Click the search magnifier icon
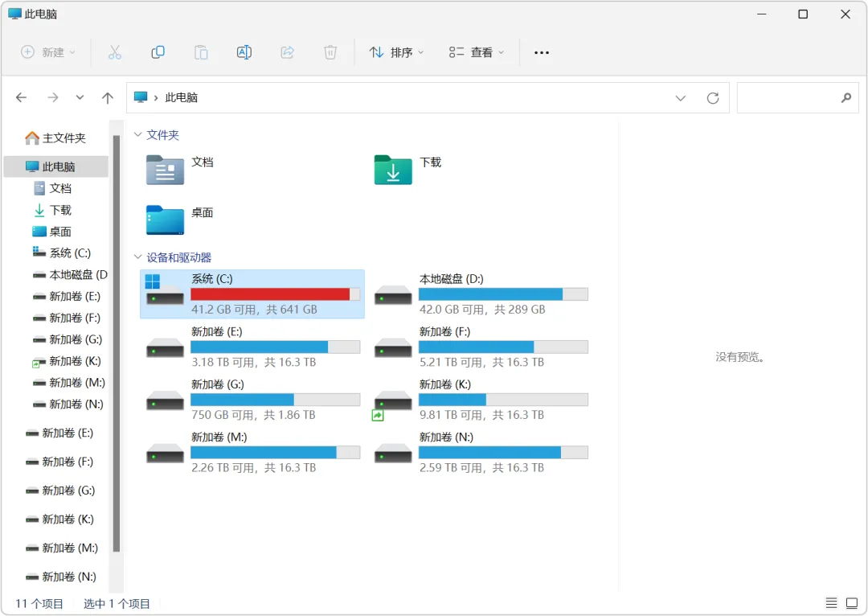 pos(845,98)
